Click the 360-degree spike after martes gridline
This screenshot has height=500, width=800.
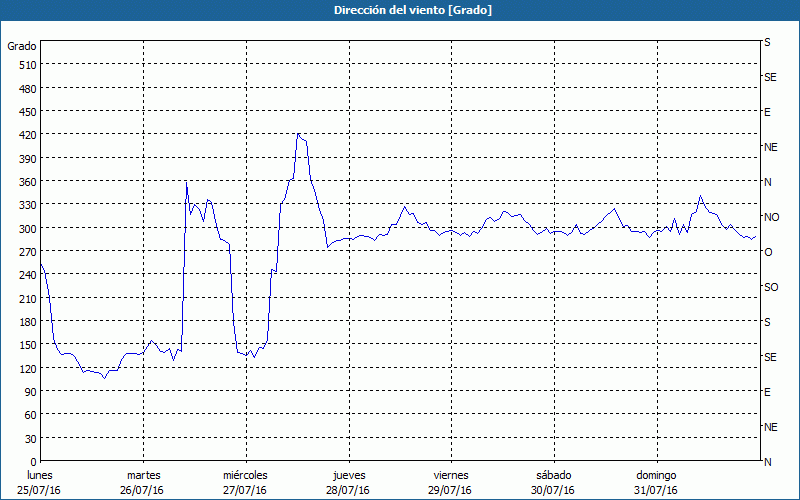point(186,182)
